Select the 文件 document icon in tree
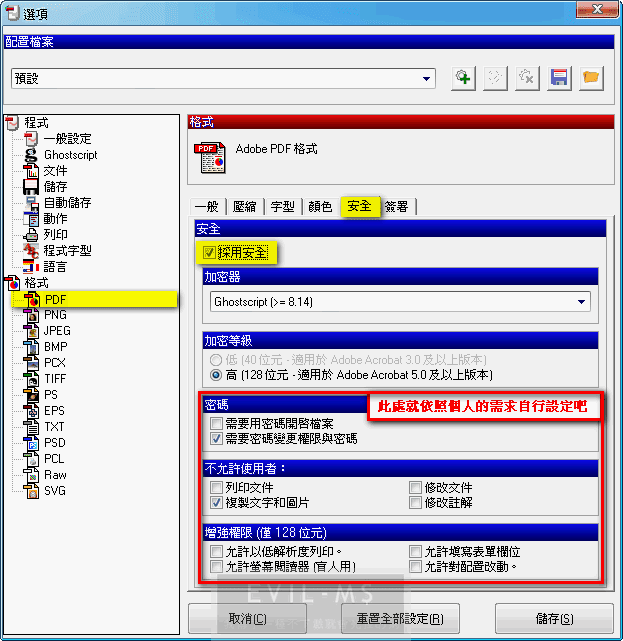Image resolution: width=623 pixels, height=641 pixels. [x=31, y=171]
